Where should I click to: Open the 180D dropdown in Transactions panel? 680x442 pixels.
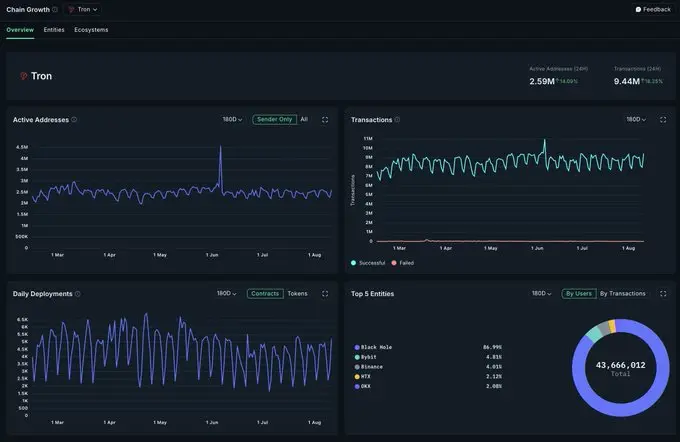click(x=636, y=119)
